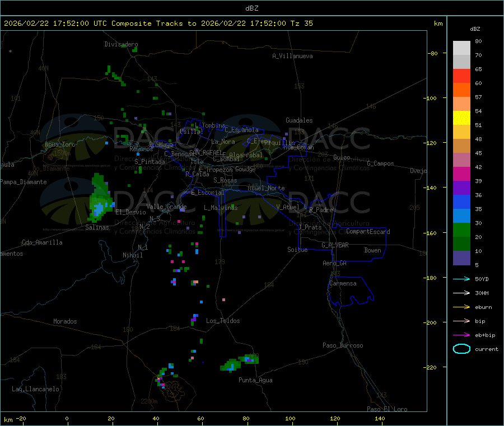Screen dimensions: 504x426
Task: Click the 'G_Campos' map label
Action: pyautogui.click(x=381, y=163)
